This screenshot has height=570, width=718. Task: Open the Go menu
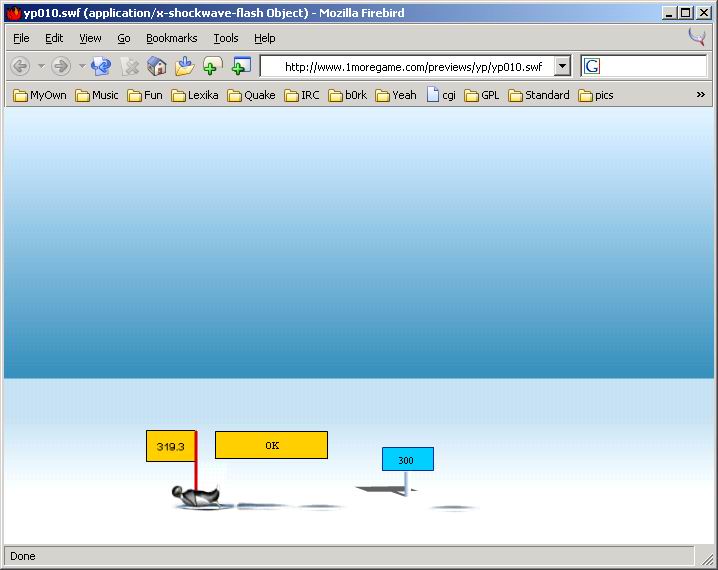coord(124,38)
